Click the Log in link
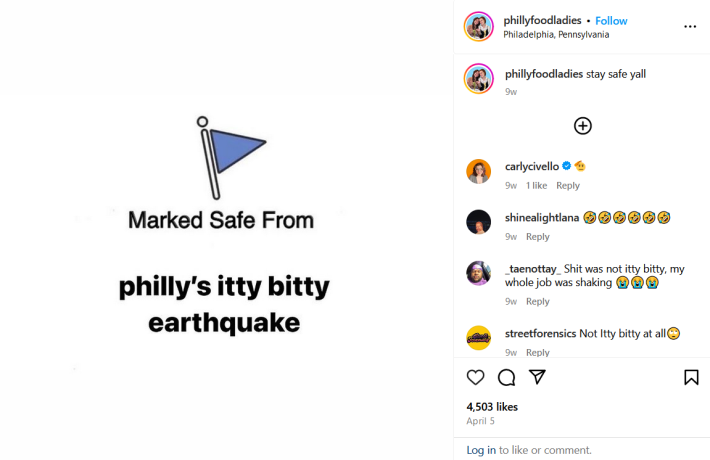Viewport: 710px width, 460px height. tap(481, 450)
